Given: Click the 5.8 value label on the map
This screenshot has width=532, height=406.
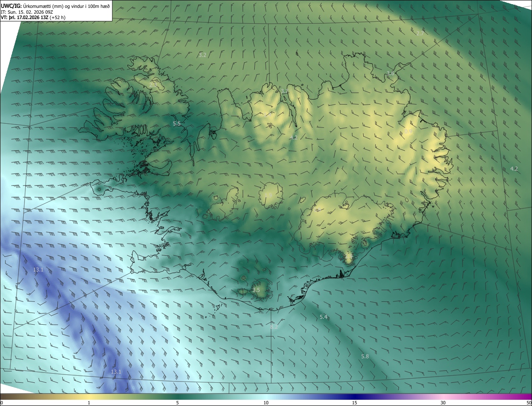Looking at the screenshot, I should coord(365,356).
